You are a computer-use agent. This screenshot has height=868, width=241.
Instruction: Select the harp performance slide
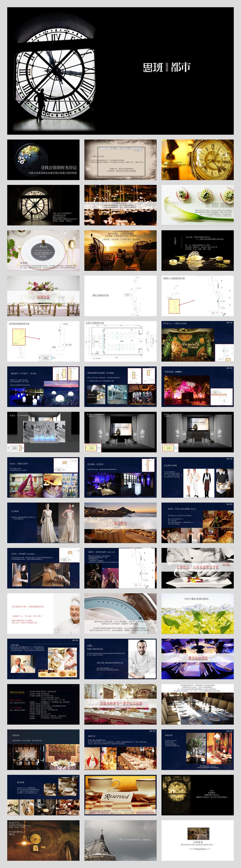43,568
